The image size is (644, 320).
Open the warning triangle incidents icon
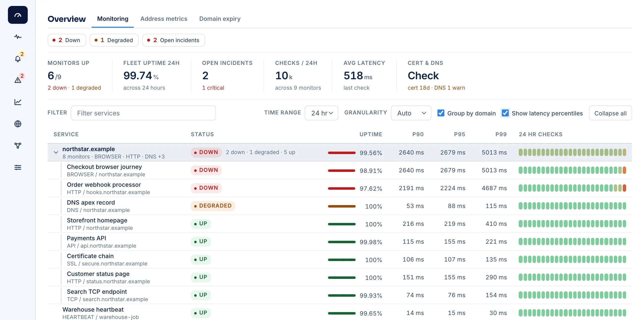[x=18, y=80]
